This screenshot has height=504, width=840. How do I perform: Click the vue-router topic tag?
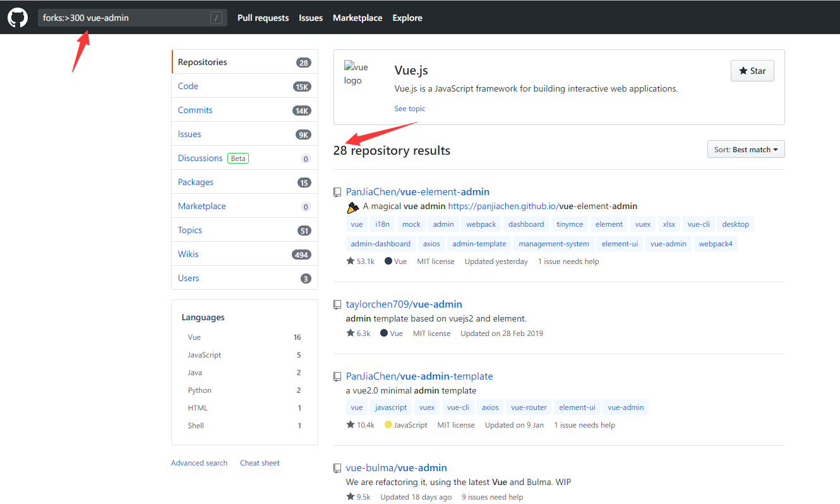pyautogui.click(x=529, y=407)
